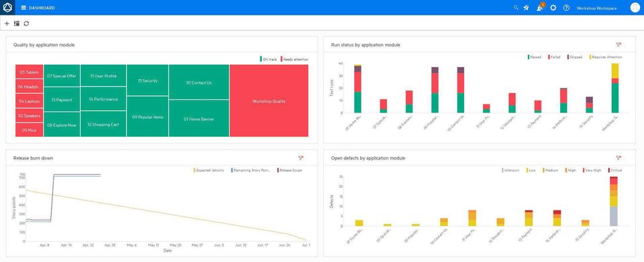644x262 pixels.
Task: Click the user avatar in the top-right corner
Action: 635,7
